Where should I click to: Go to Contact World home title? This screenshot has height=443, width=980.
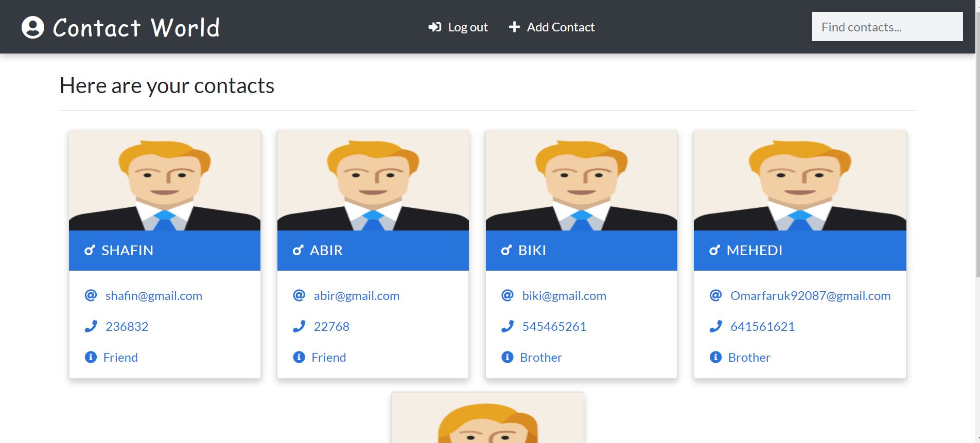pos(136,28)
